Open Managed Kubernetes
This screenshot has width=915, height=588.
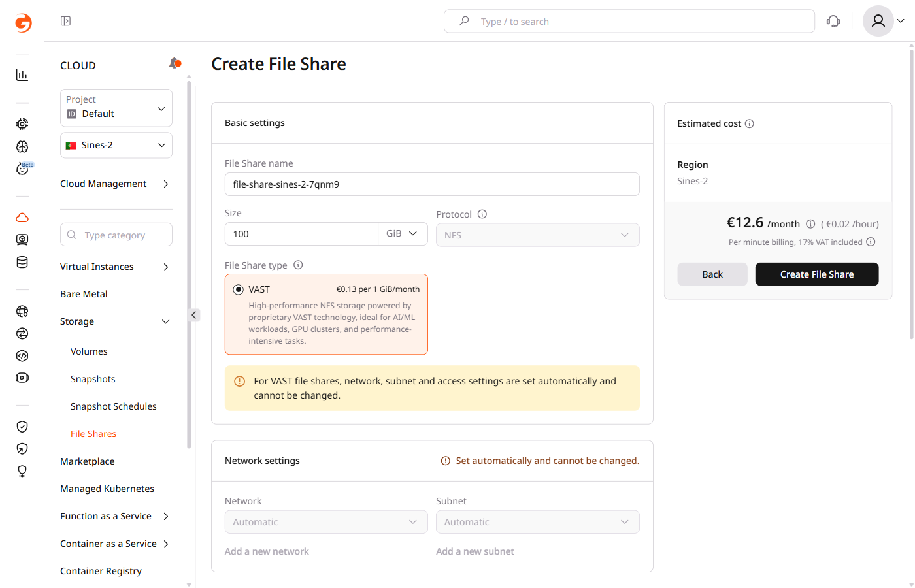107,489
